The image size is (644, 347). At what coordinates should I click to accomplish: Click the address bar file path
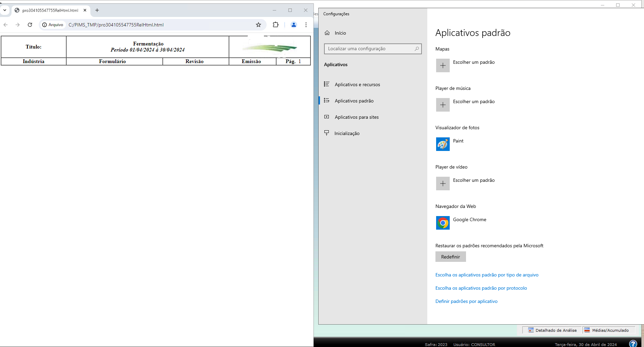coord(116,25)
